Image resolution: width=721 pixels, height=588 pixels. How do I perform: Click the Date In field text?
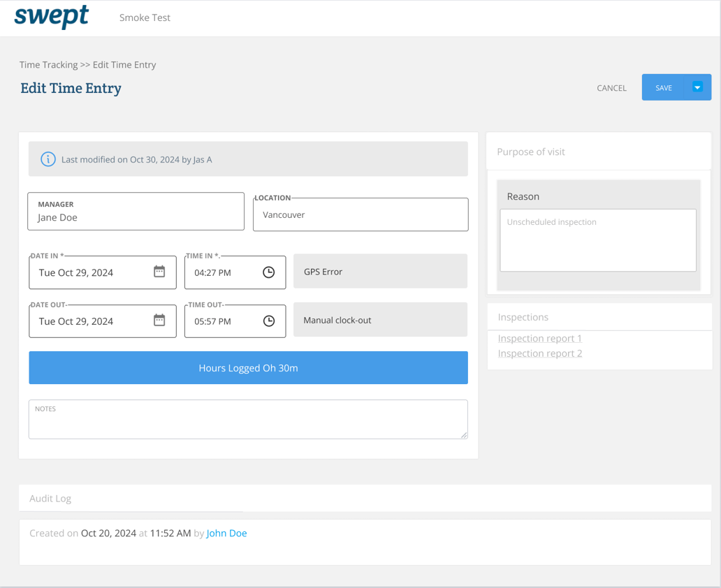tap(76, 273)
